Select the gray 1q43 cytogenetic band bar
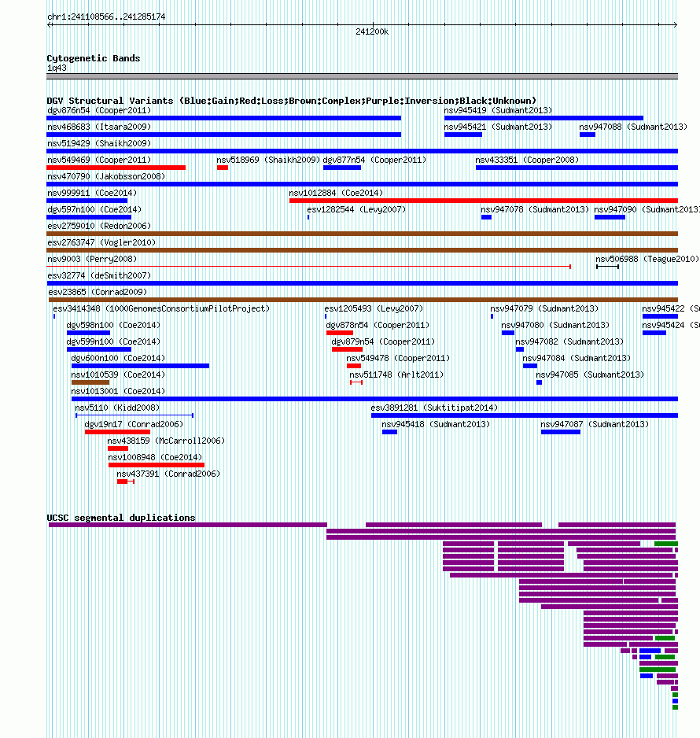 click(x=363, y=76)
